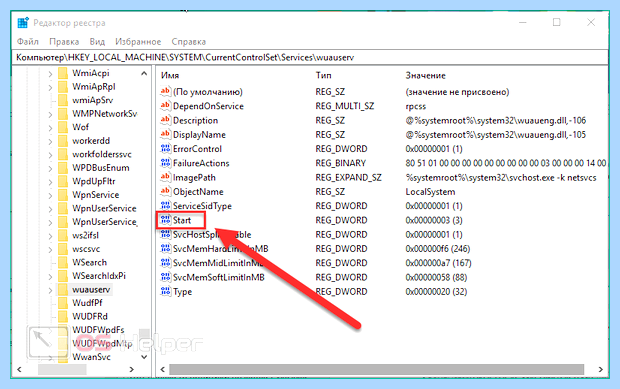
Task: Click the Start DWORD value icon
Action: [x=165, y=220]
